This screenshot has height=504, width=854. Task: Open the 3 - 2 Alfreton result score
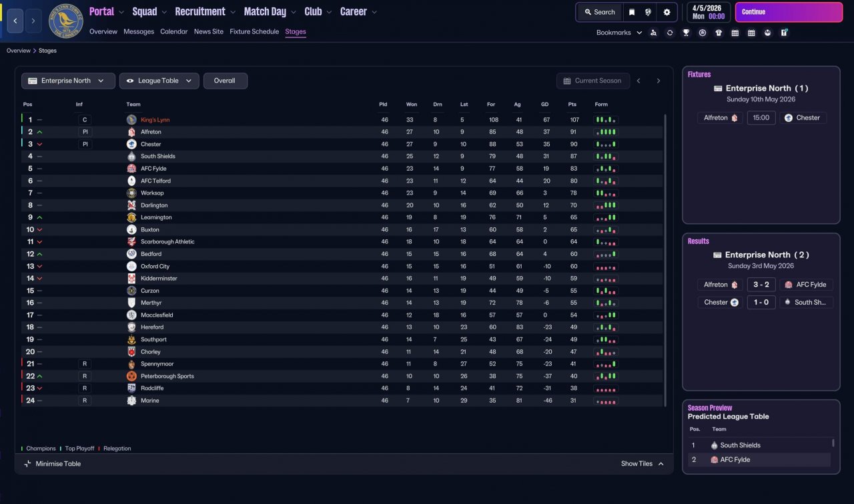(x=761, y=285)
